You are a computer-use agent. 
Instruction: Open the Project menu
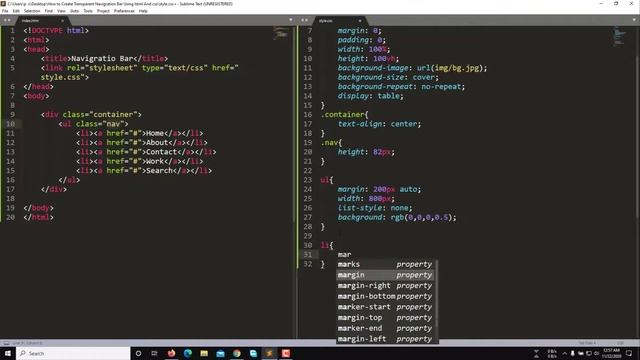[x=103, y=11]
